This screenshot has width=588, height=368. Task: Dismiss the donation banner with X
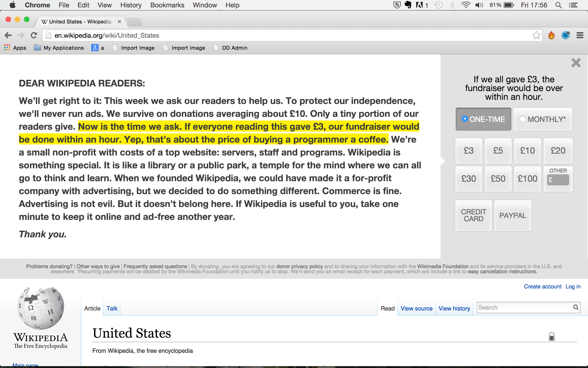[576, 63]
